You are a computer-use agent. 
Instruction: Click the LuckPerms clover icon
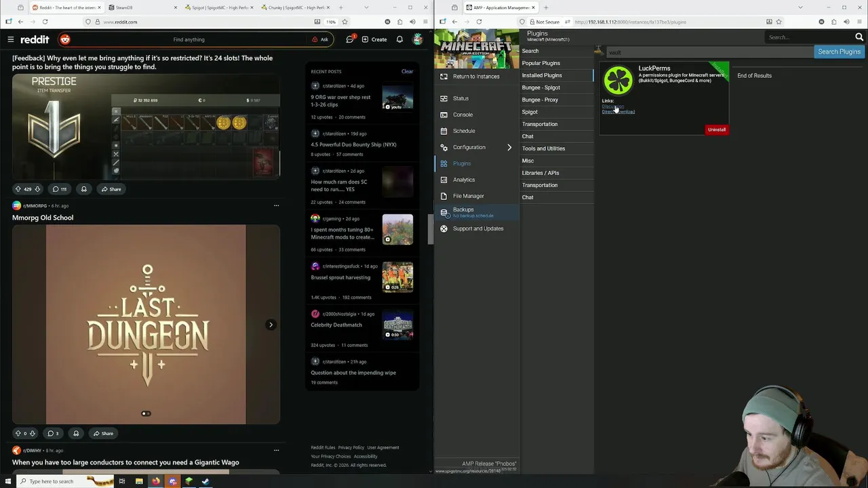tap(618, 81)
